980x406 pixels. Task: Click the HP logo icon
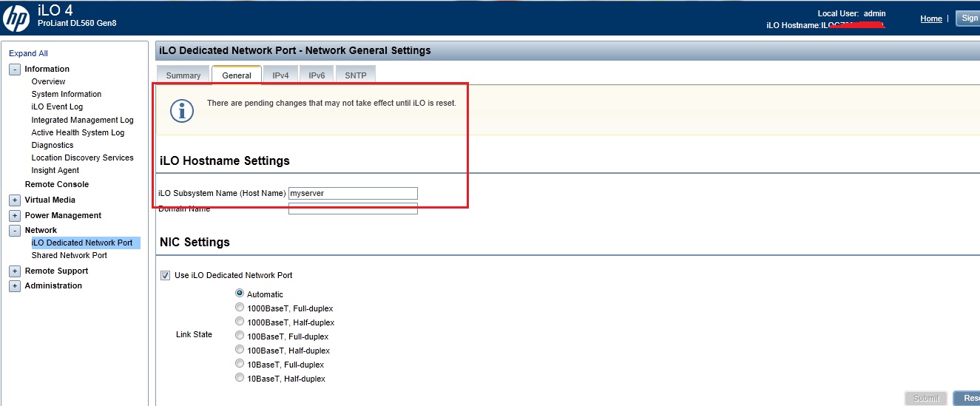16,18
